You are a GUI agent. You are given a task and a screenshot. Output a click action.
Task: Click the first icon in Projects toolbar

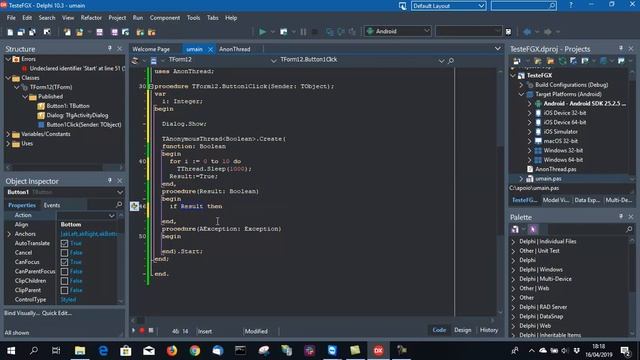517,61
